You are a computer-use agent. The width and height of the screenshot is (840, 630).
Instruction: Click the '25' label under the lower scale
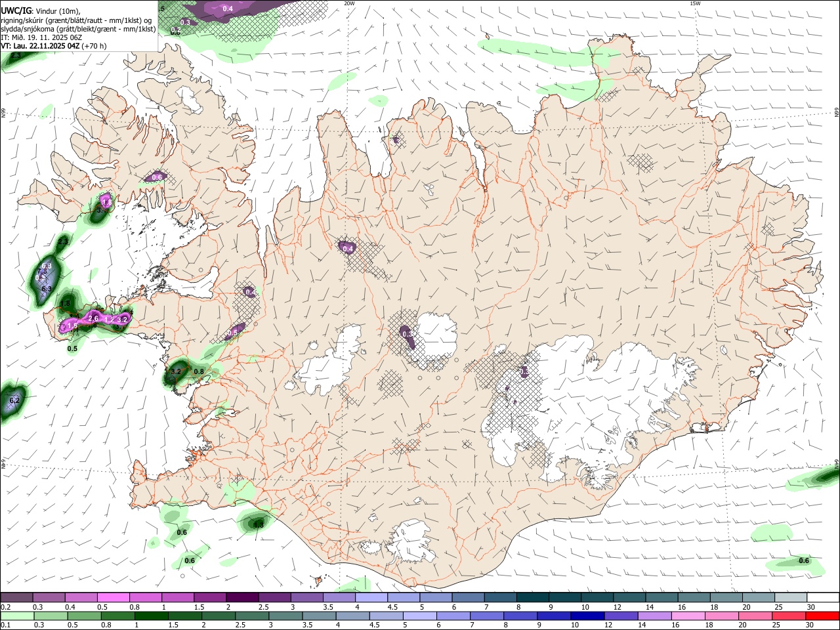pyautogui.click(x=777, y=625)
